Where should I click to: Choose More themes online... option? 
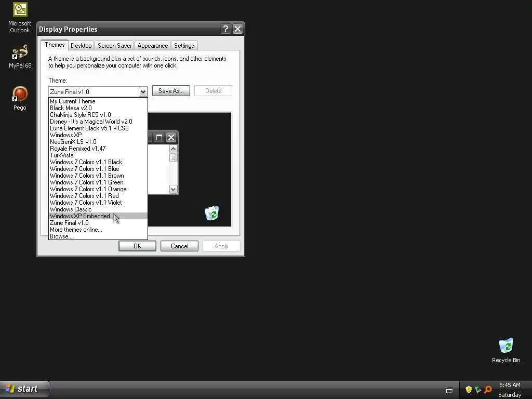98,230
